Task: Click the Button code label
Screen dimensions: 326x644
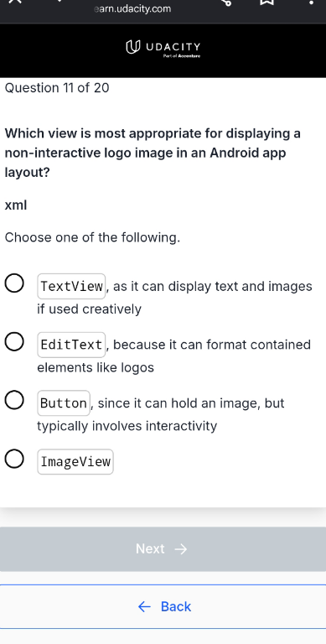Action: point(64,402)
